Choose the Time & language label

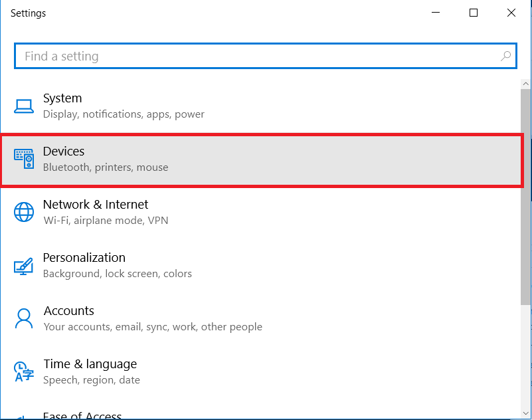(90, 364)
